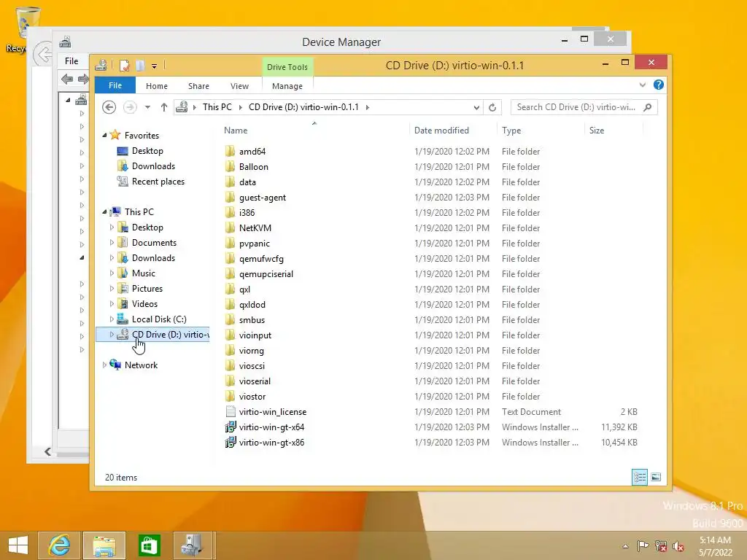Switch to the View ribbon tab
Viewport: 747px width, 560px height.
pos(239,86)
